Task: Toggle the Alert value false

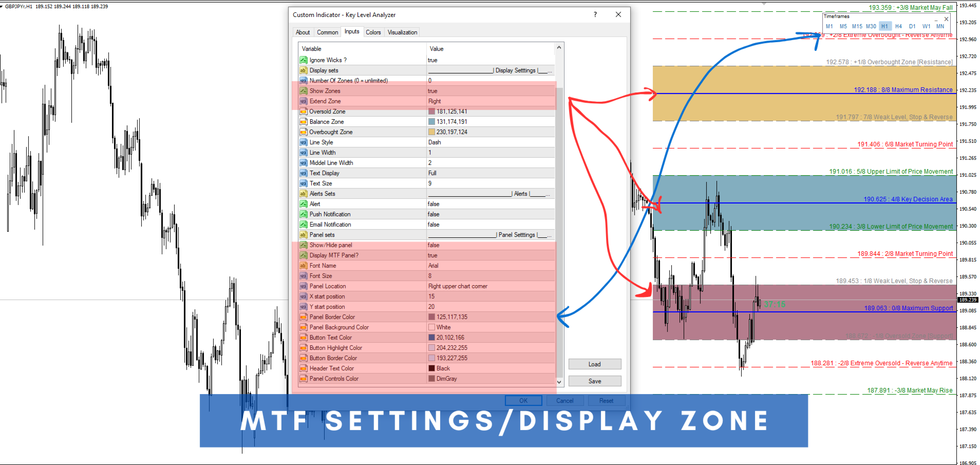Action: 491,204
